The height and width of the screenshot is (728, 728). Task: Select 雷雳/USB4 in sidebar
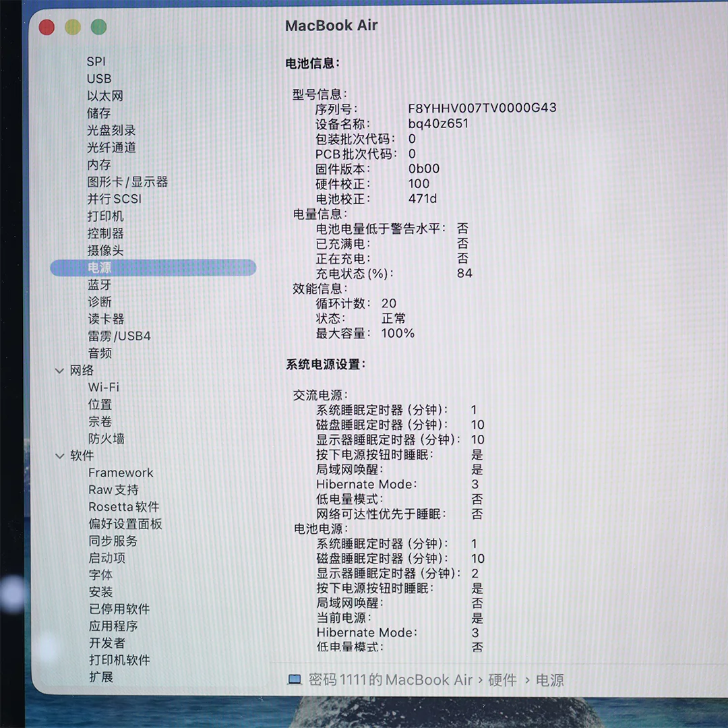click(x=119, y=336)
